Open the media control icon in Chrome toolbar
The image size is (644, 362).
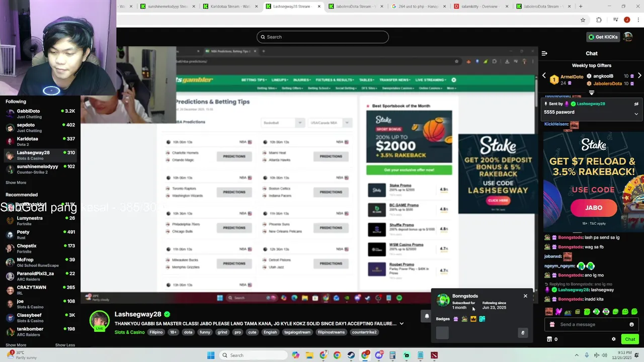click(x=615, y=20)
